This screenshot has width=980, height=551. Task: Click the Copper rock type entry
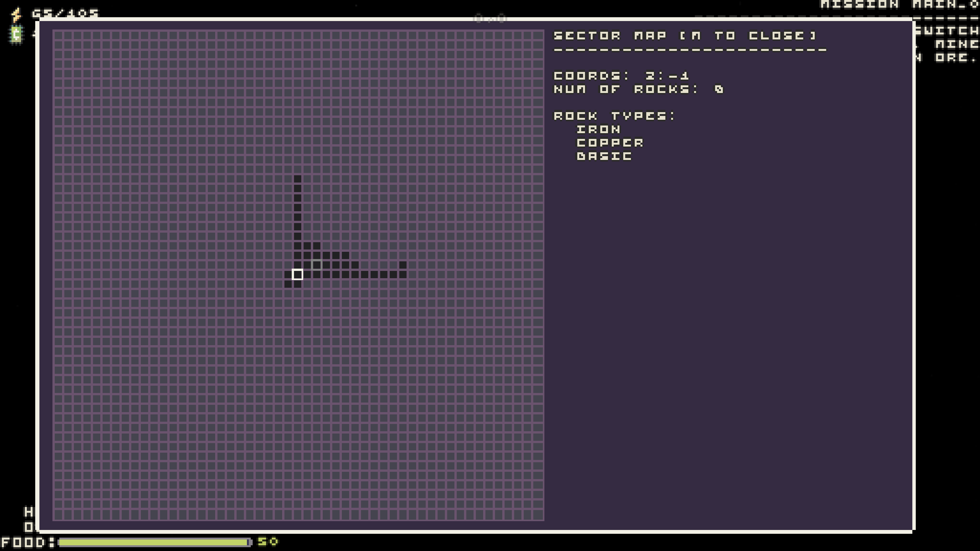point(610,143)
